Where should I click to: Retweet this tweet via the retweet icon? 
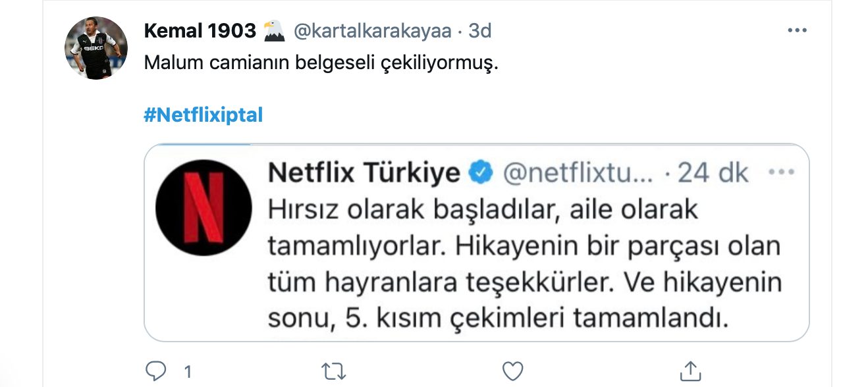click(x=334, y=371)
